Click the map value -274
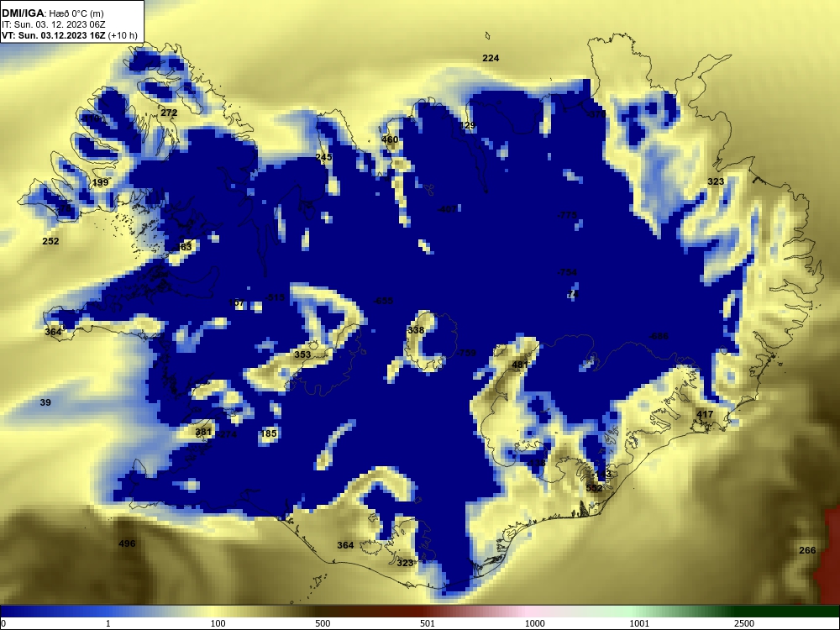This screenshot has height=630, width=840. point(227,434)
